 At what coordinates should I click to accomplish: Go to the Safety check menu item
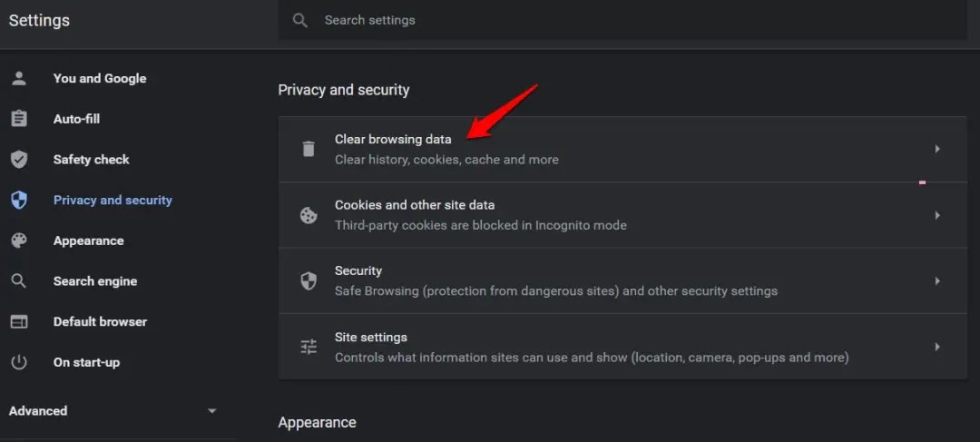[x=91, y=160]
